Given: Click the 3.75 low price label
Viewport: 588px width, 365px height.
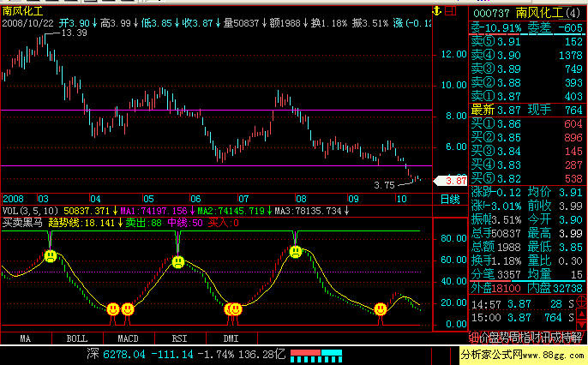Looking at the screenshot, I should coord(384,185).
